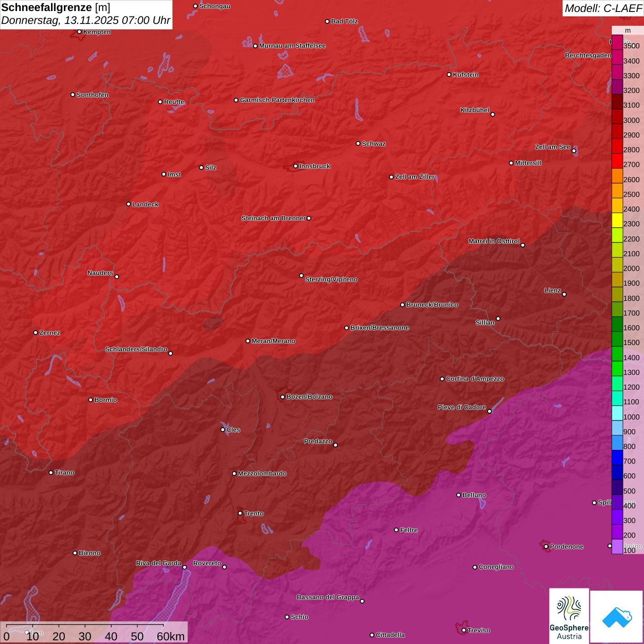Click the Innsbruck city label

[x=315, y=166]
